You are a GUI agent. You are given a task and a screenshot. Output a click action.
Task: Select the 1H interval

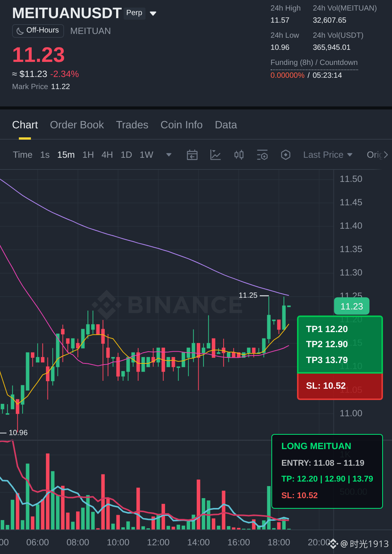tap(88, 155)
